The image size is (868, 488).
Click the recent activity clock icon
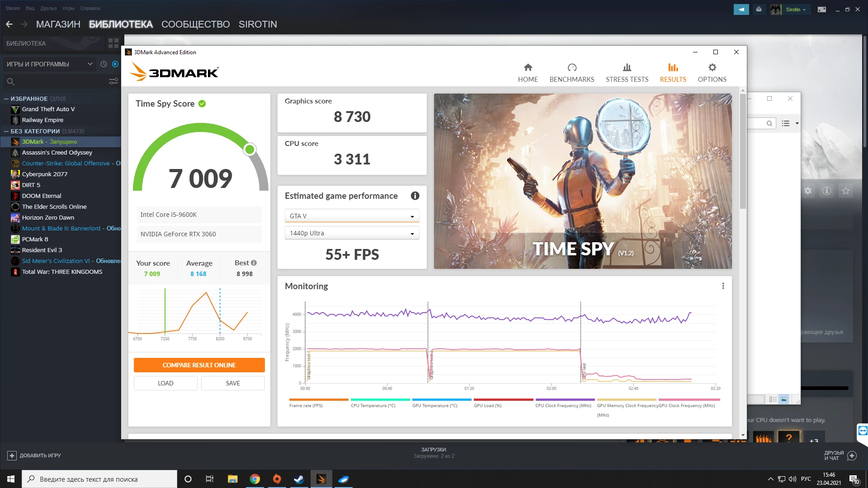coord(104,64)
